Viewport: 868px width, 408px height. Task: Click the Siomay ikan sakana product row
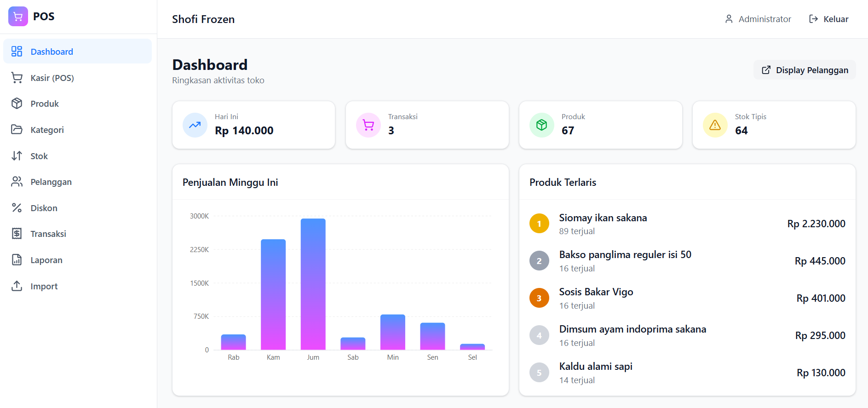pos(687,224)
